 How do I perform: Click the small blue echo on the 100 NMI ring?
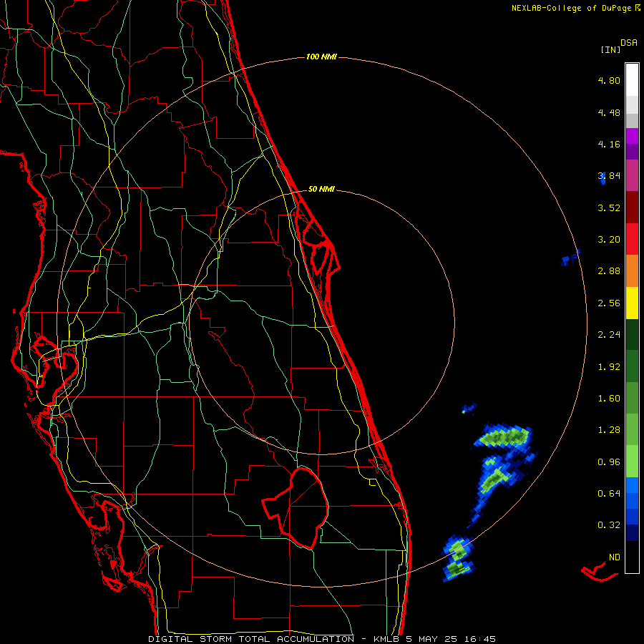pyautogui.click(x=571, y=257)
